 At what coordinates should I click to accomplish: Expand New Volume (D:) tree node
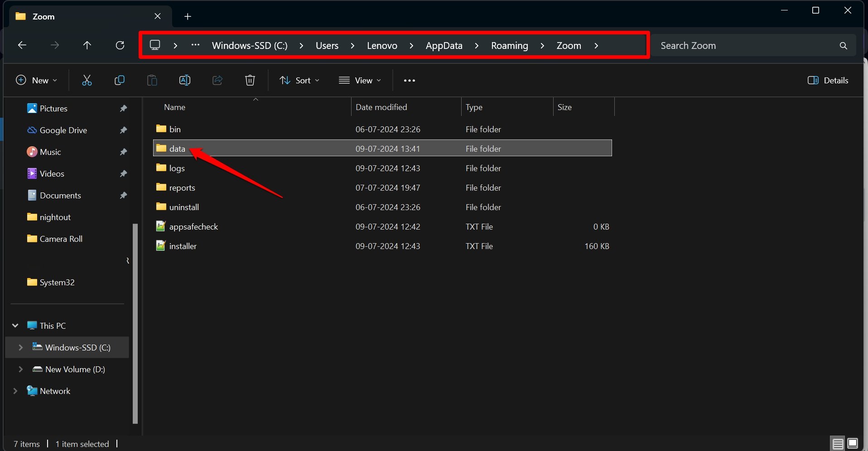click(20, 369)
